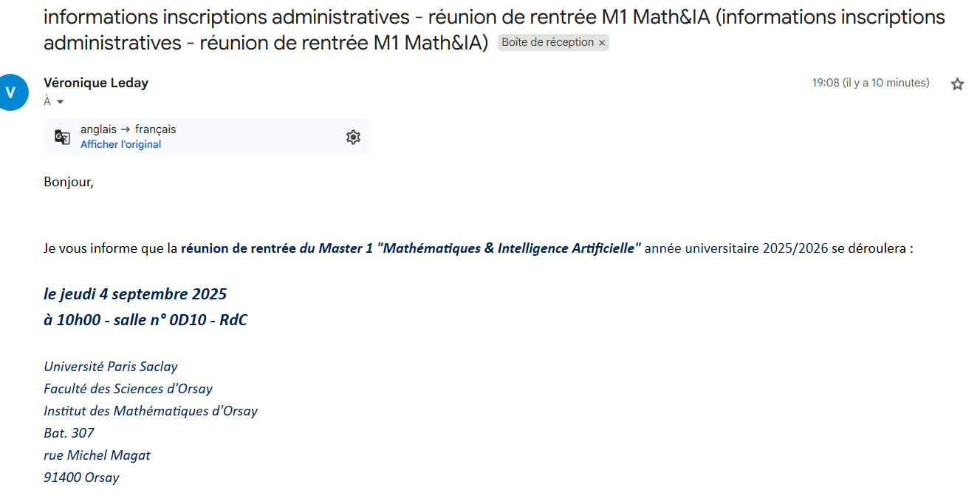
Task: Show the original untranslated message
Action: coord(120,144)
